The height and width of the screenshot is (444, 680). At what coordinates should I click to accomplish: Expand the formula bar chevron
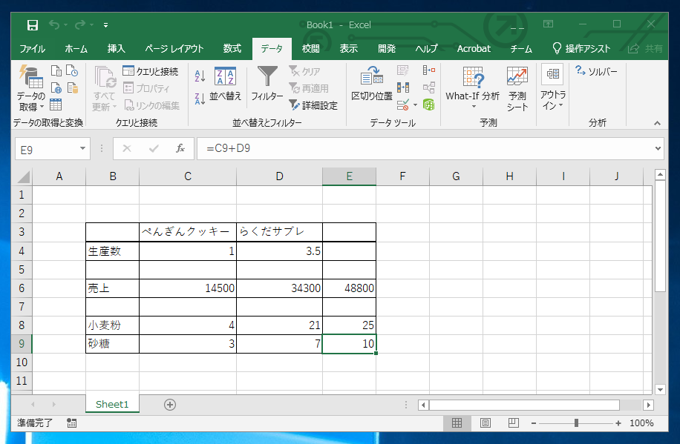click(x=658, y=148)
